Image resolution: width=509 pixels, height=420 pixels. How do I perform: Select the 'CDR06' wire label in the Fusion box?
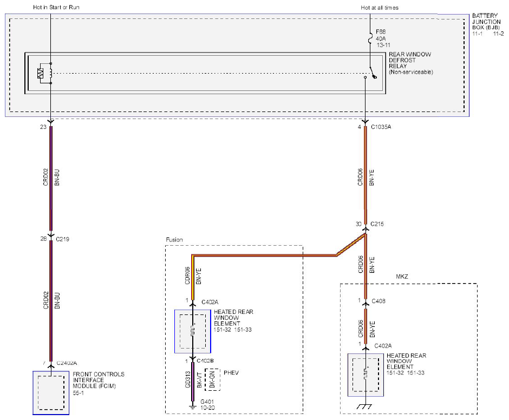click(187, 276)
